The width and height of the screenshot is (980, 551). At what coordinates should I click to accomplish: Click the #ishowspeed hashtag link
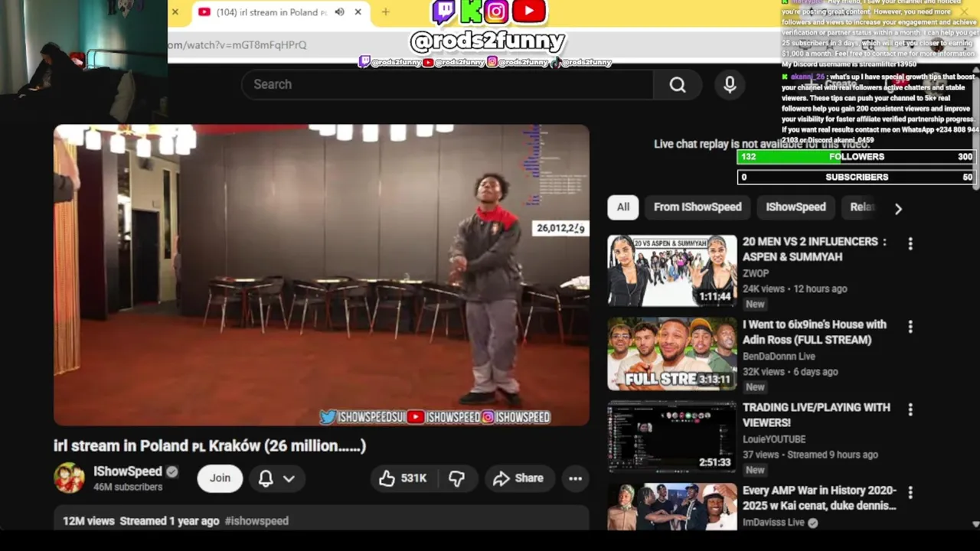pyautogui.click(x=256, y=521)
